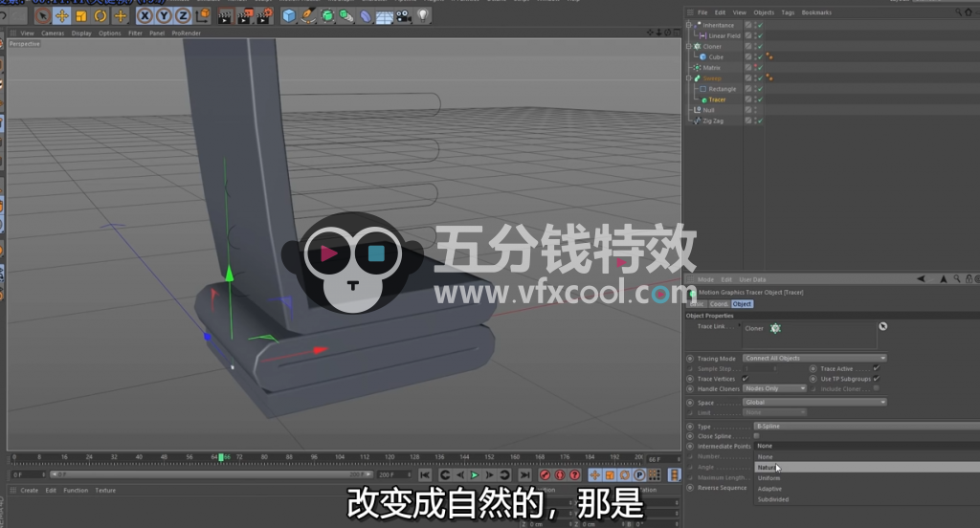Select the Linear Field object
Viewport: 980px width, 528px height.
(724, 35)
